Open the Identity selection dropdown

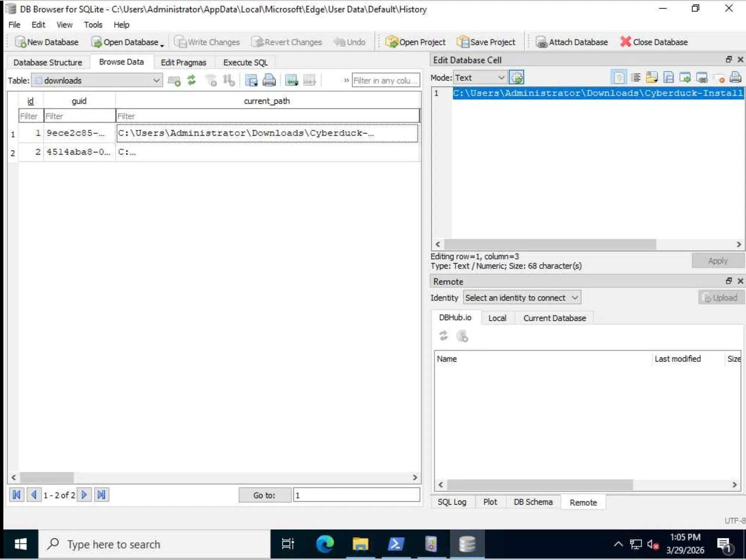[522, 298]
